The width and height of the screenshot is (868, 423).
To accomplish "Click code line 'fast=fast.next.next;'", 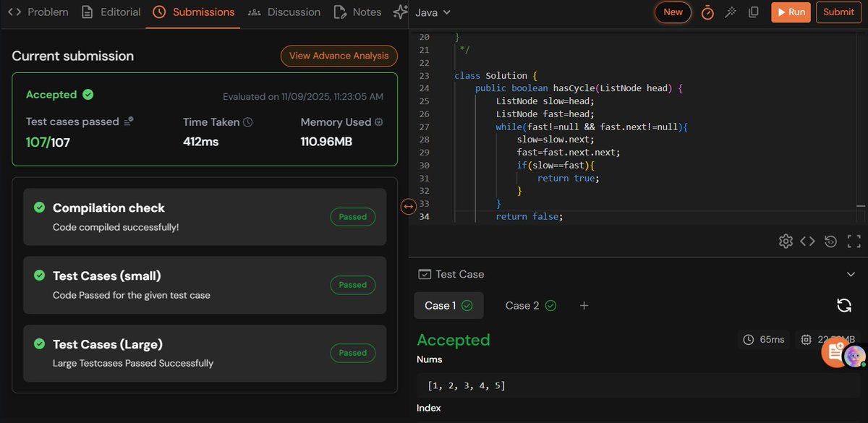I will click(x=569, y=152).
